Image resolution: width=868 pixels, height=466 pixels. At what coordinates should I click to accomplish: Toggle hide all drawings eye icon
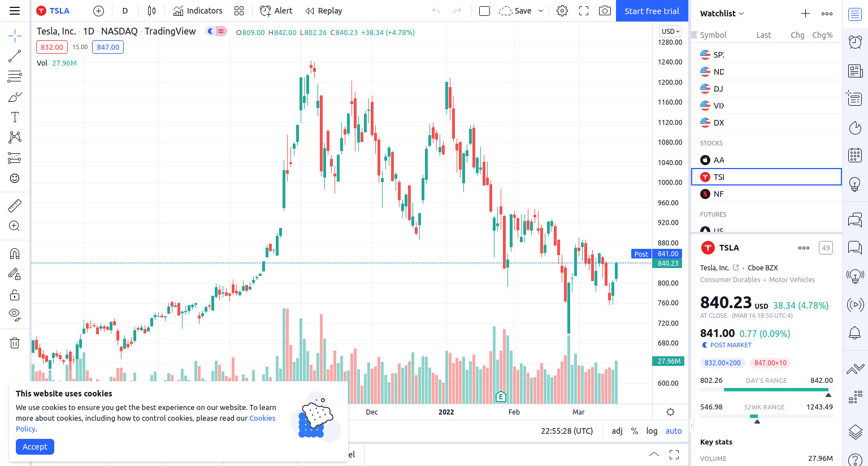pyautogui.click(x=15, y=314)
